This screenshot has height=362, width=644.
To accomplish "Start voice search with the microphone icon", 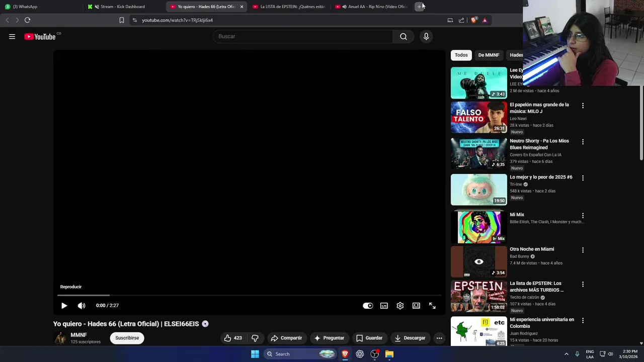I will pyautogui.click(x=426, y=36).
